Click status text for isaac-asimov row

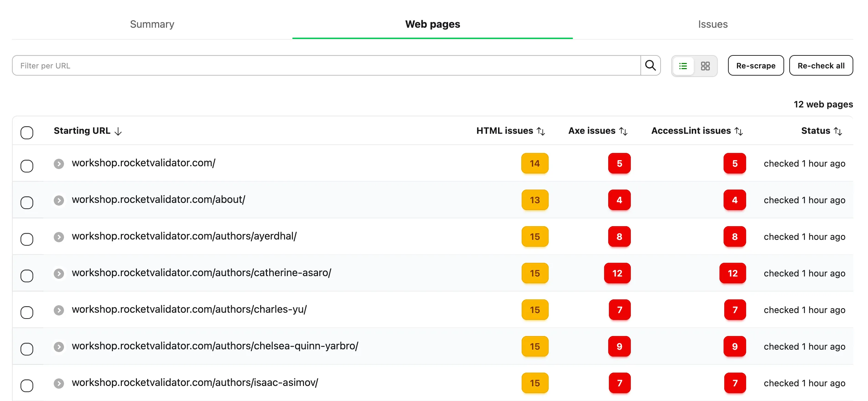804,383
